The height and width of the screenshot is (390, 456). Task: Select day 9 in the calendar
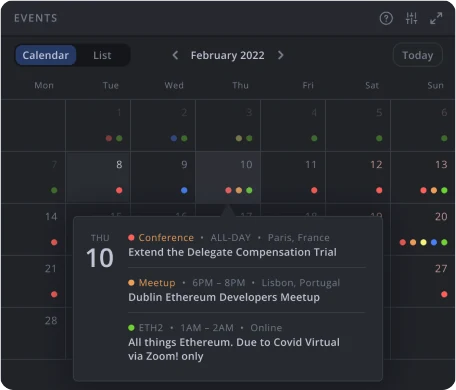163,177
